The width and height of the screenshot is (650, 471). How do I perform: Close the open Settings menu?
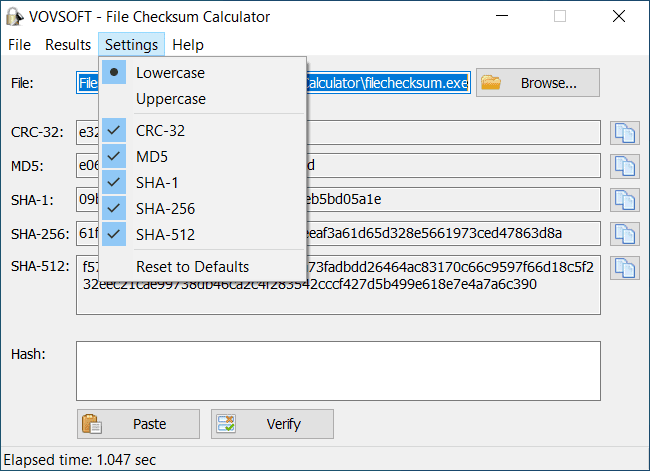coord(131,44)
